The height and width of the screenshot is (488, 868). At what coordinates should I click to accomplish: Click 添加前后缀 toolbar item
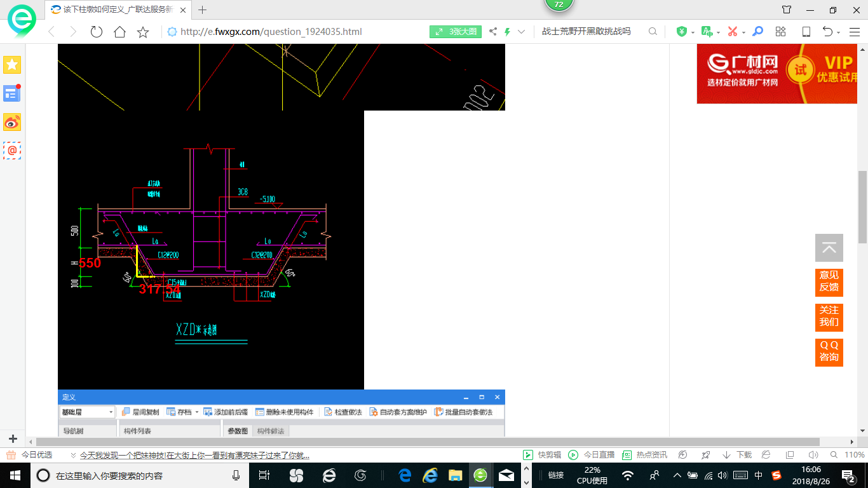[226, 412]
